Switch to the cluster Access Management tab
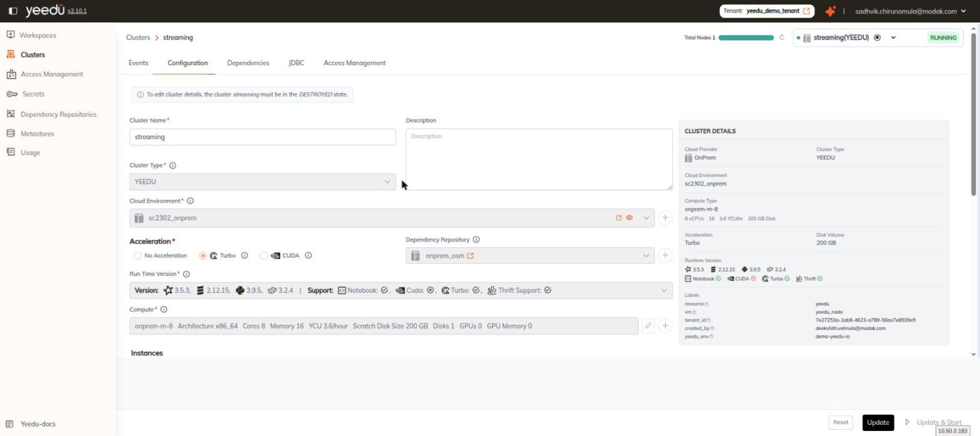 (354, 63)
